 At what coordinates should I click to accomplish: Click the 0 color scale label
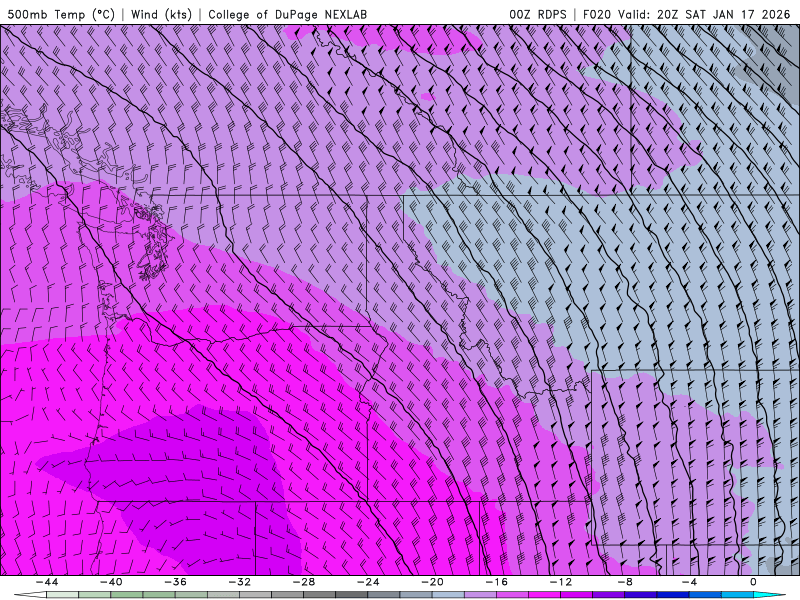click(x=753, y=582)
